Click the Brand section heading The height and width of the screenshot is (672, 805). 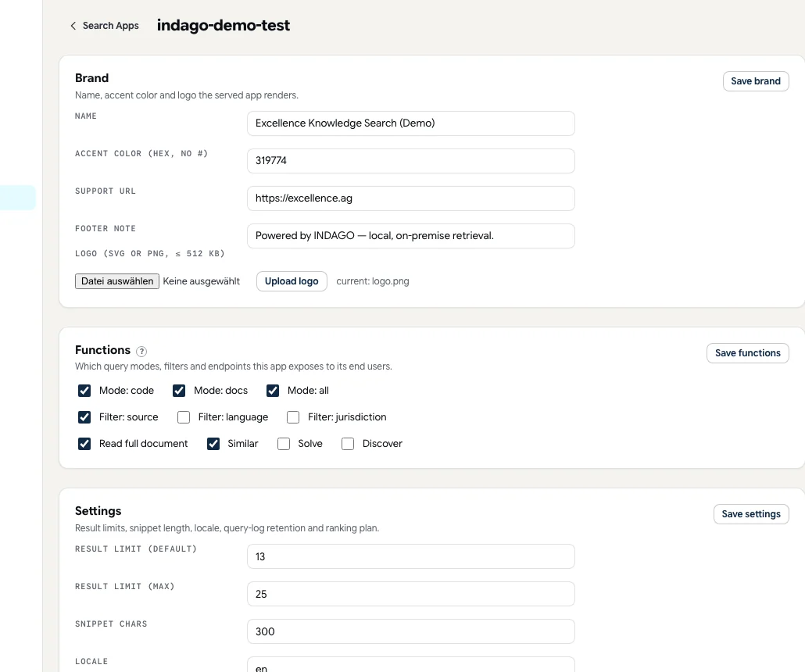pyautogui.click(x=92, y=78)
